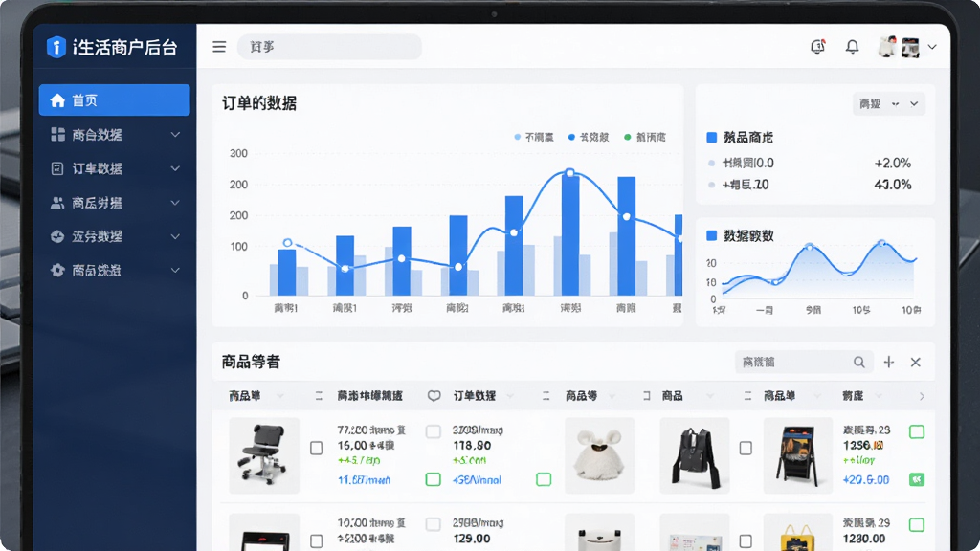Open the headset support icon with red badge
The image size is (980, 551).
tap(817, 46)
